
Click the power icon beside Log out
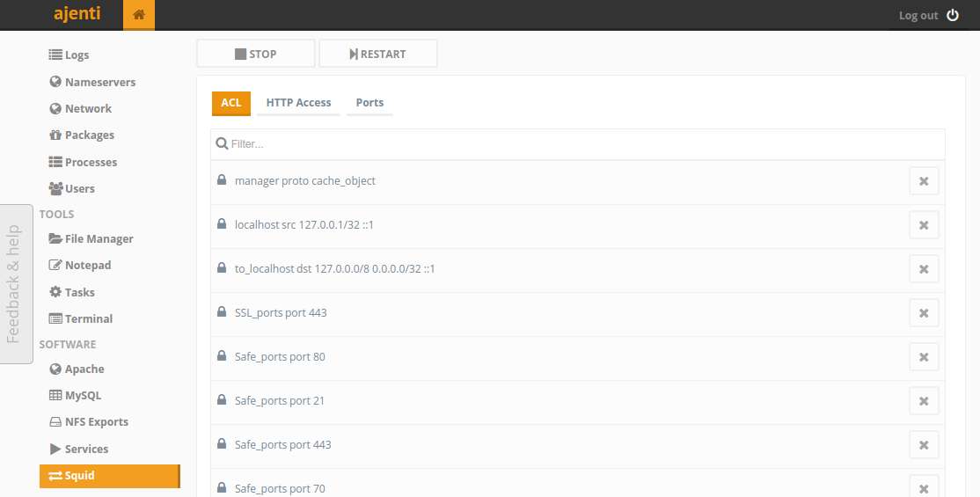click(x=953, y=15)
